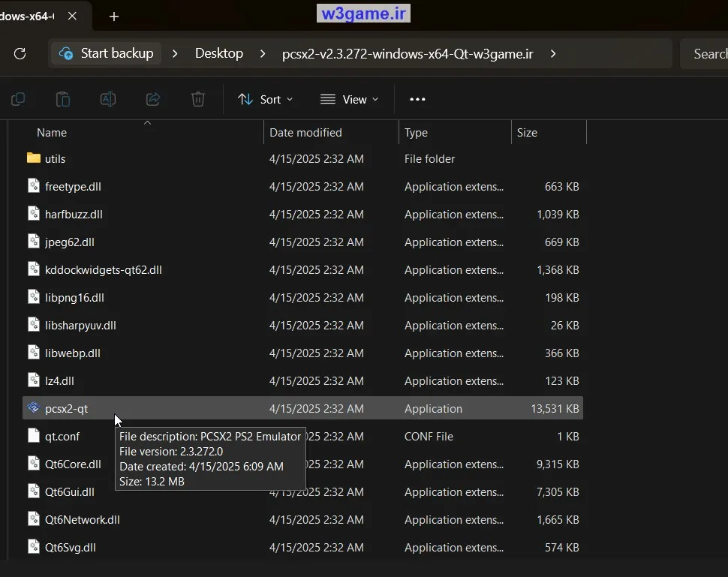This screenshot has height=577, width=728.
Task: Select the file name libsharpyuv.dll
Action: click(x=80, y=326)
